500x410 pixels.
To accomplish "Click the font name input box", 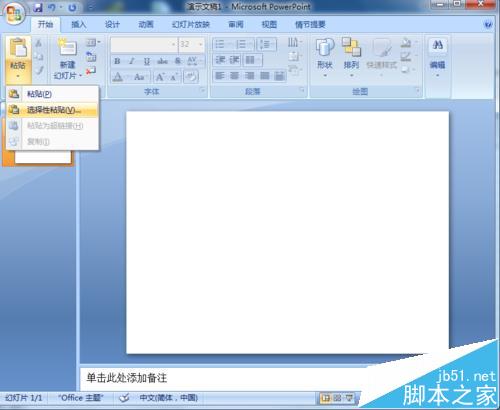I will (x=144, y=44).
